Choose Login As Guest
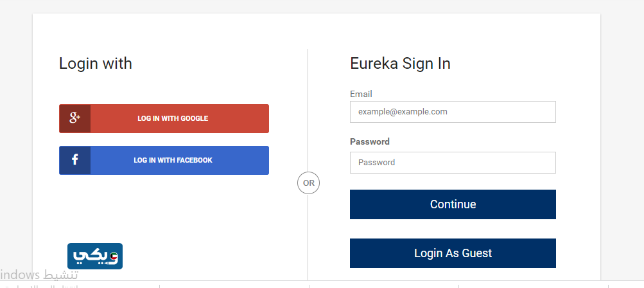Screen dimensions: 644x288 pyautogui.click(x=453, y=253)
